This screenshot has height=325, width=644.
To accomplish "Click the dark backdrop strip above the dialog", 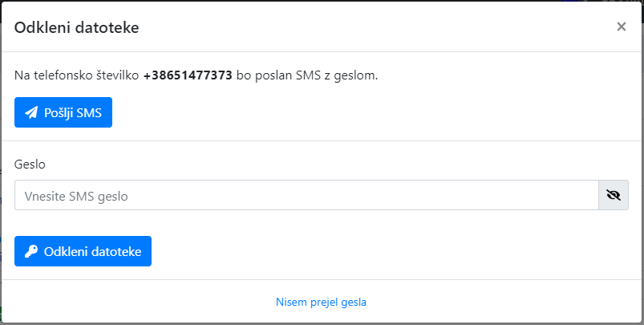I will [x=321, y=1].
